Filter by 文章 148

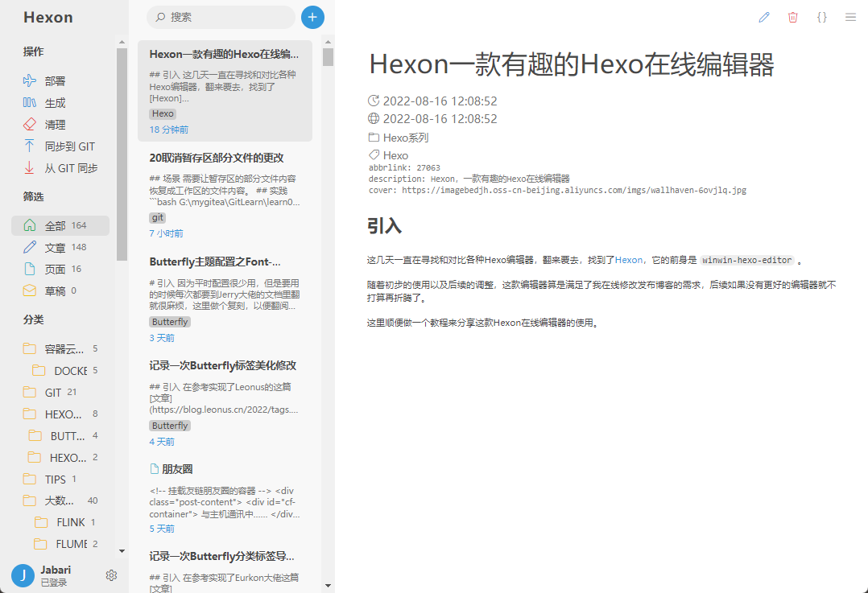point(60,247)
